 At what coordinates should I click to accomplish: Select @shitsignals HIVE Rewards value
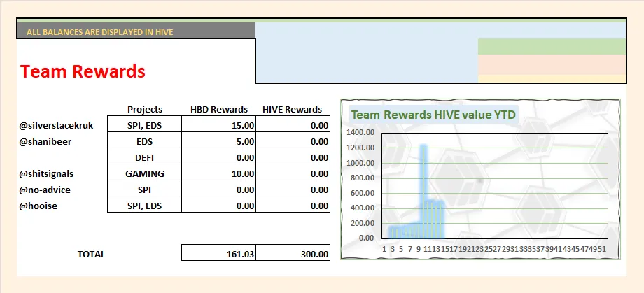tap(293, 172)
